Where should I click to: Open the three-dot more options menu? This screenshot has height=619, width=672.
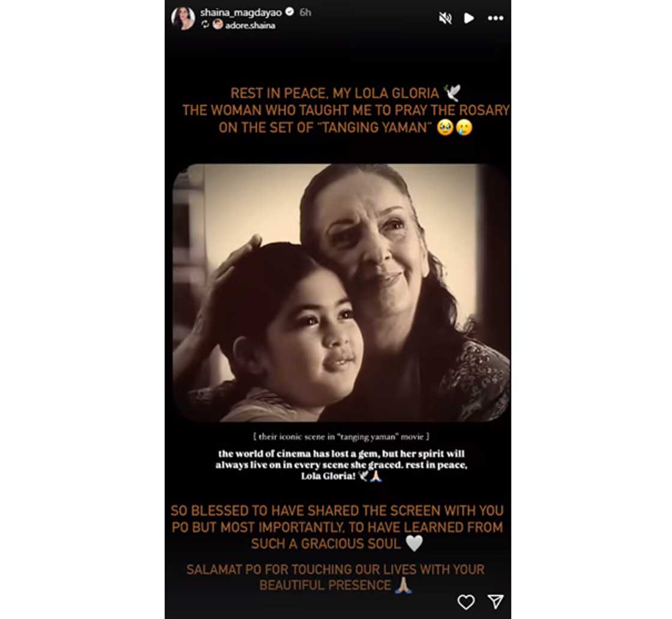tap(496, 18)
